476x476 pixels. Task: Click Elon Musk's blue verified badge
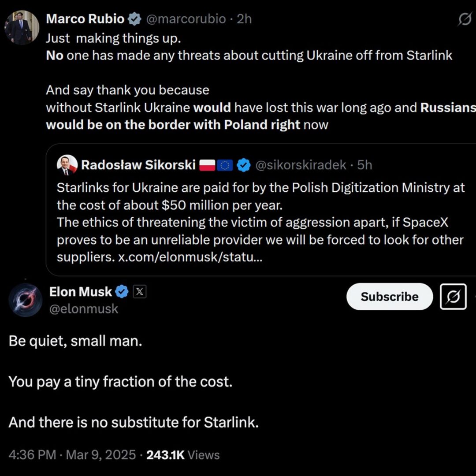point(122,292)
